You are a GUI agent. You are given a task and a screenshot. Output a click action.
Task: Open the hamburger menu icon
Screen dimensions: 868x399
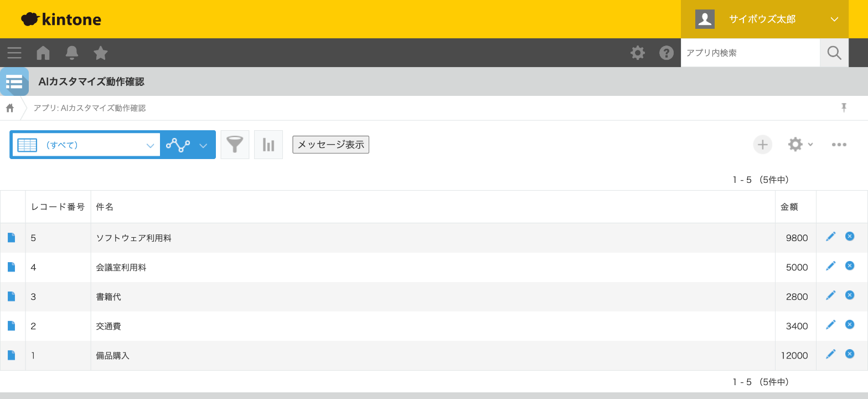click(14, 53)
